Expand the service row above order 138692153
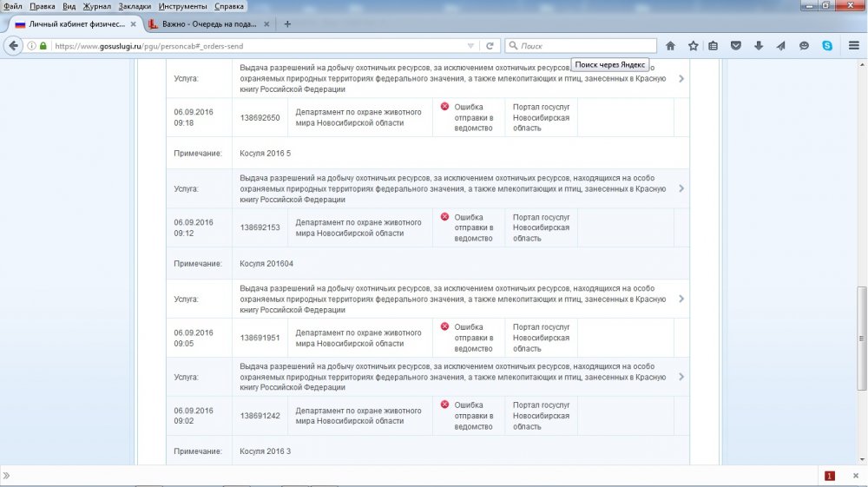Viewport: 868px width, 487px height. pyautogui.click(x=681, y=188)
